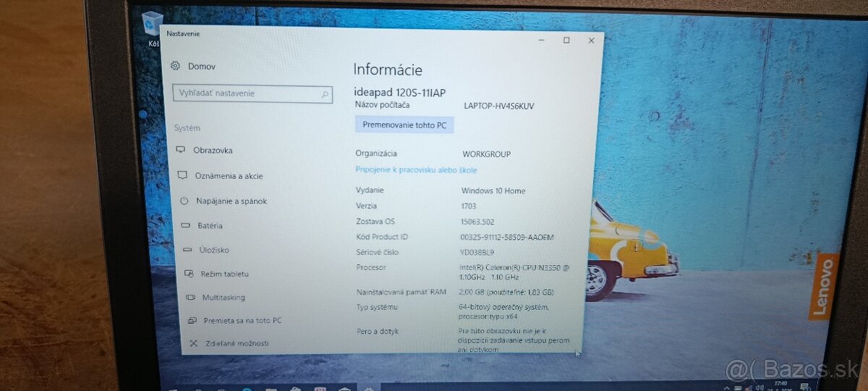Click the Batéria battery icon
This screenshot has height=391, width=868.
[185, 226]
